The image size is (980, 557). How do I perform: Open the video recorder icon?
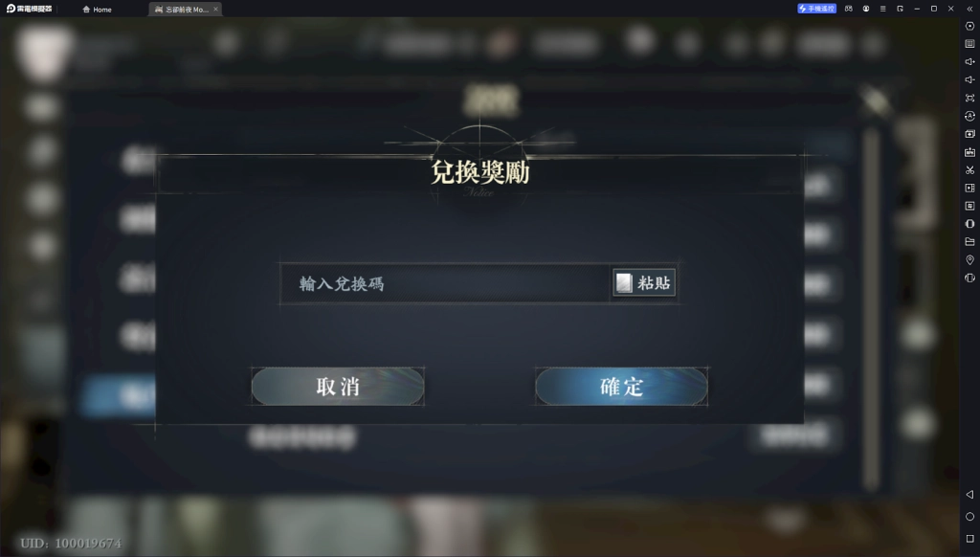coord(969,189)
